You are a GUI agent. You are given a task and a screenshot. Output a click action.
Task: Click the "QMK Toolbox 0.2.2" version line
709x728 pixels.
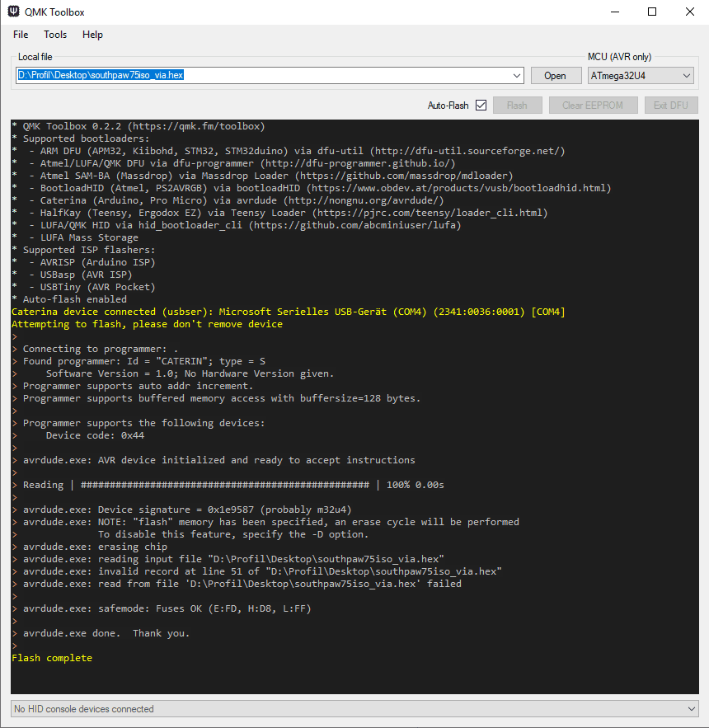tap(139, 126)
